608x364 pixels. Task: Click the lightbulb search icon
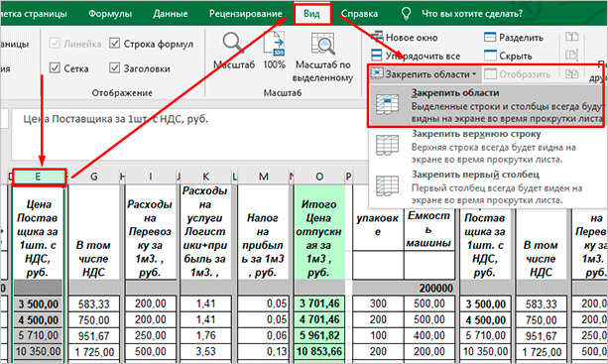pyautogui.click(x=406, y=14)
